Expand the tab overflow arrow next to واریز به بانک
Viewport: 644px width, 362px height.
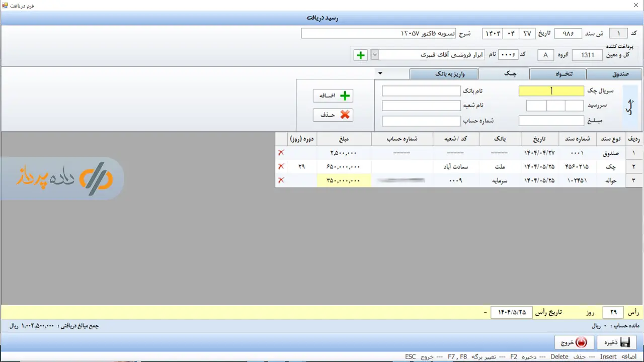[380, 74]
